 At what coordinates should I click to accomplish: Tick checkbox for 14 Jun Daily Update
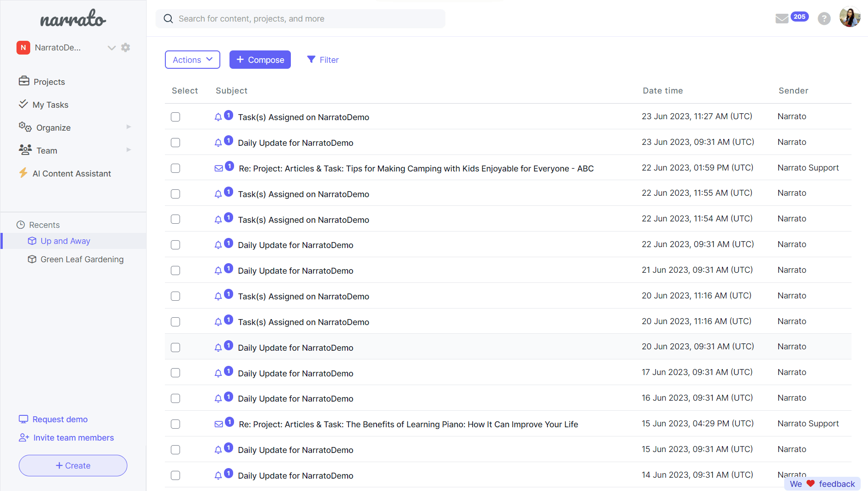pyautogui.click(x=175, y=475)
